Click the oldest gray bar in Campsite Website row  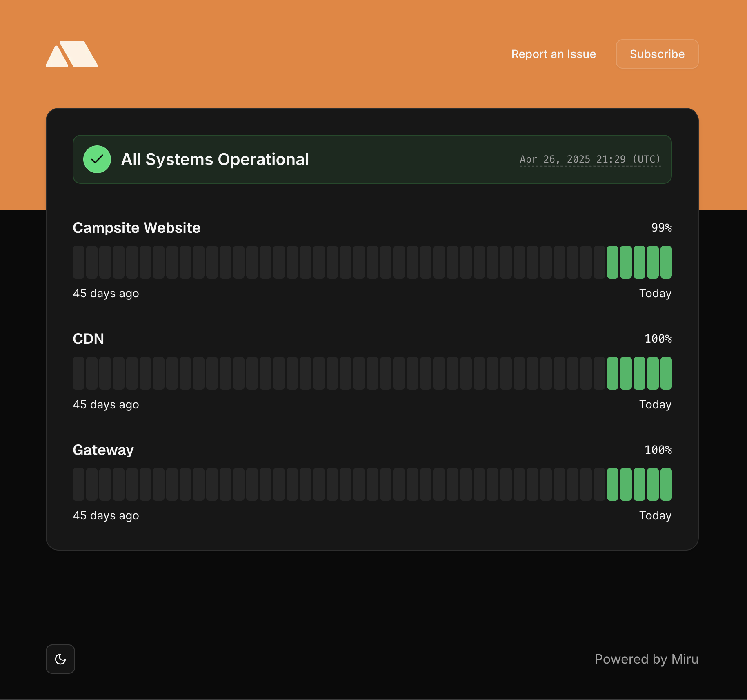click(79, 262)
